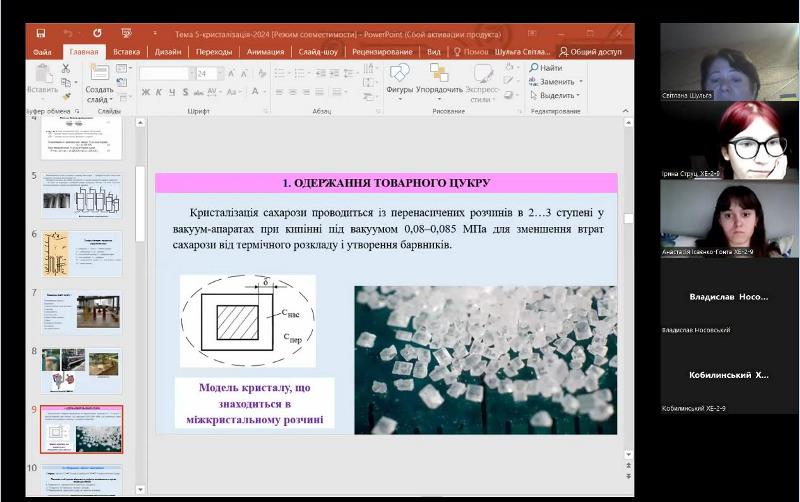The height and width of the screenshot is (502, 800).
Task: Open the Анимация ribbon tab
Action: tap(265, 51)
